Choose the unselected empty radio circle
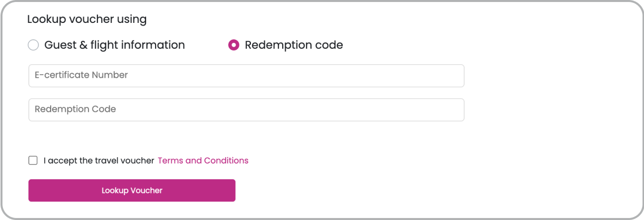 (x=33, y=45)
